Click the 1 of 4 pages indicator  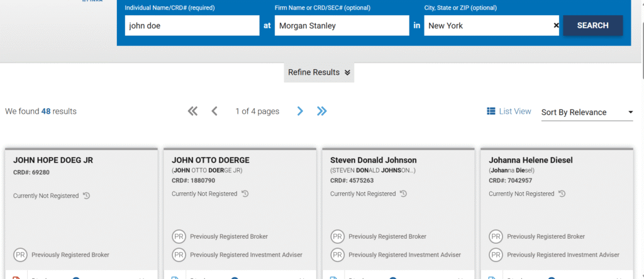[257, 111]
